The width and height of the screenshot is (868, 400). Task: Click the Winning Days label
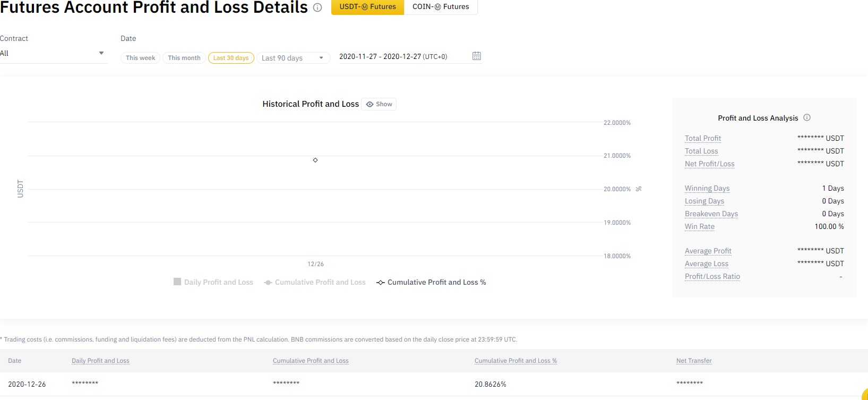point(707,188)
